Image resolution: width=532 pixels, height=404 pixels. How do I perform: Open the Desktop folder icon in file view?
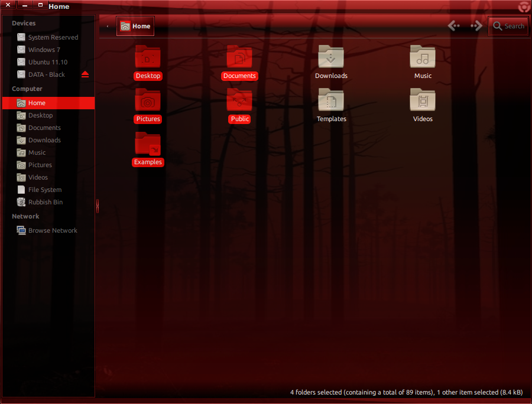(x=148, y=57)
